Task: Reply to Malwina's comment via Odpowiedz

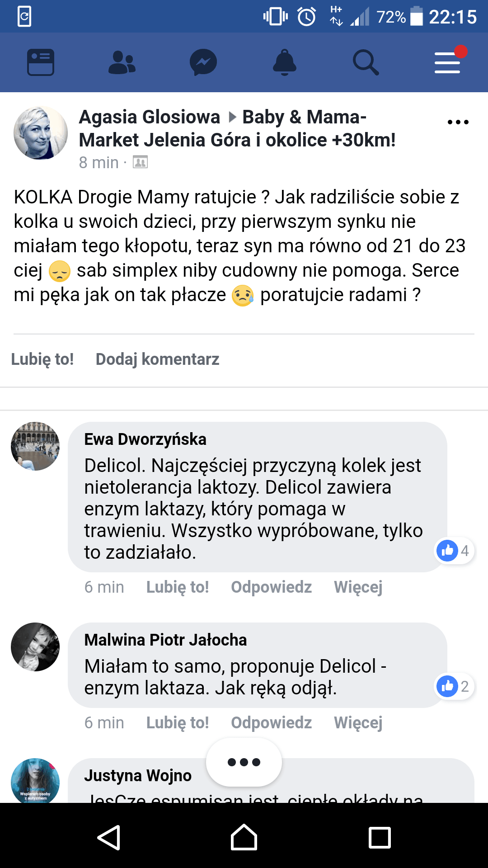Action: coord(271,722)
